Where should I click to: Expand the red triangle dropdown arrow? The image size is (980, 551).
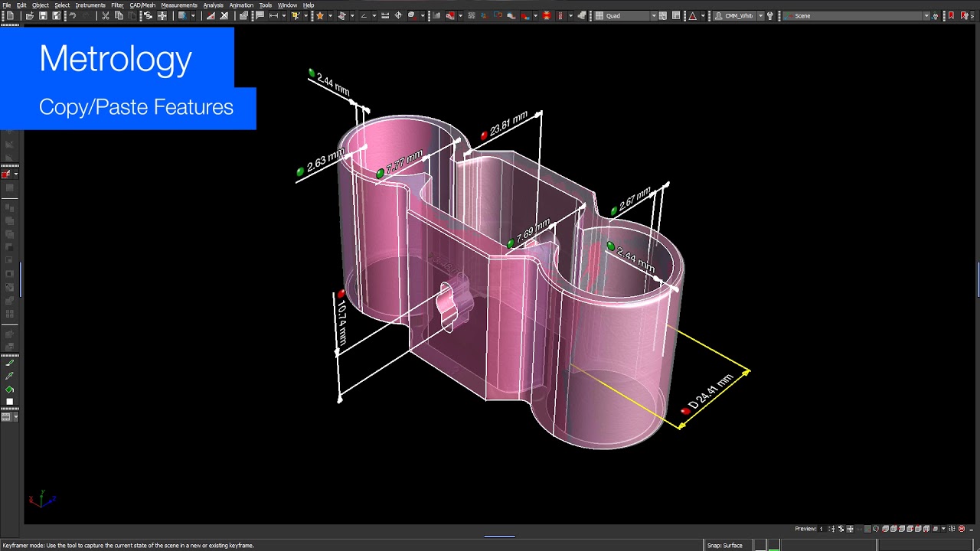[x=703, y=15]
